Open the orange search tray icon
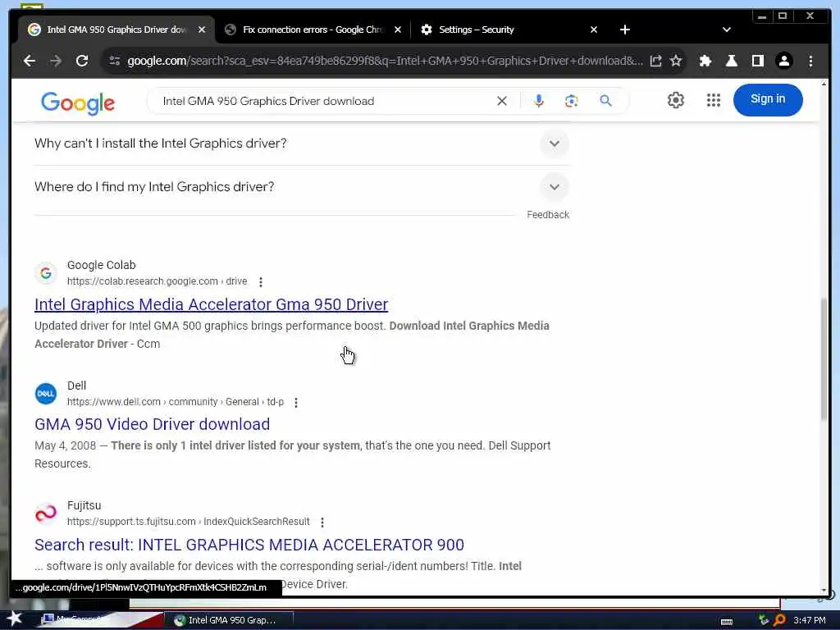The width and height of the screenshot is (840, 630). (x=779, y=620)
